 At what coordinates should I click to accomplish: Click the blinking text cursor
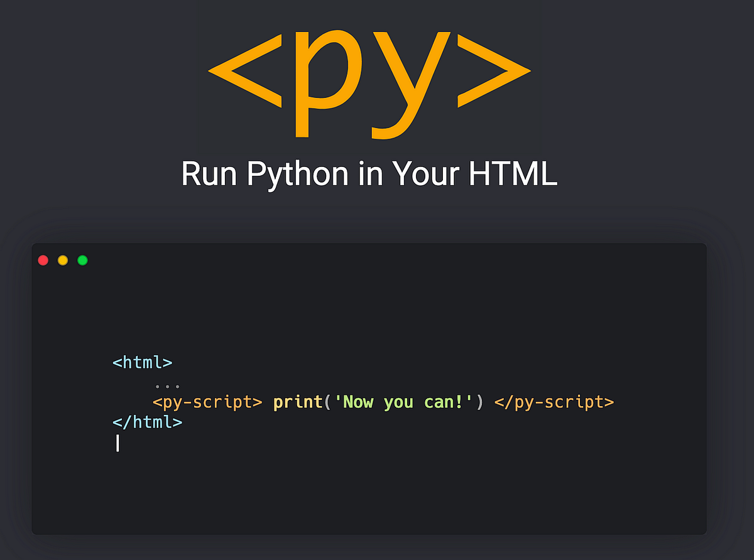[117, 444]
